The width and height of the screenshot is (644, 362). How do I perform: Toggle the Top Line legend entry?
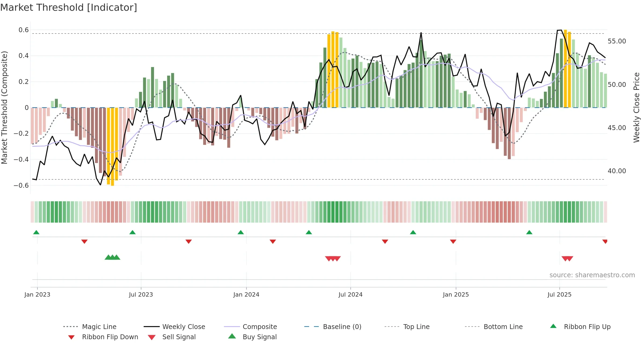click(x=407, y=327)
